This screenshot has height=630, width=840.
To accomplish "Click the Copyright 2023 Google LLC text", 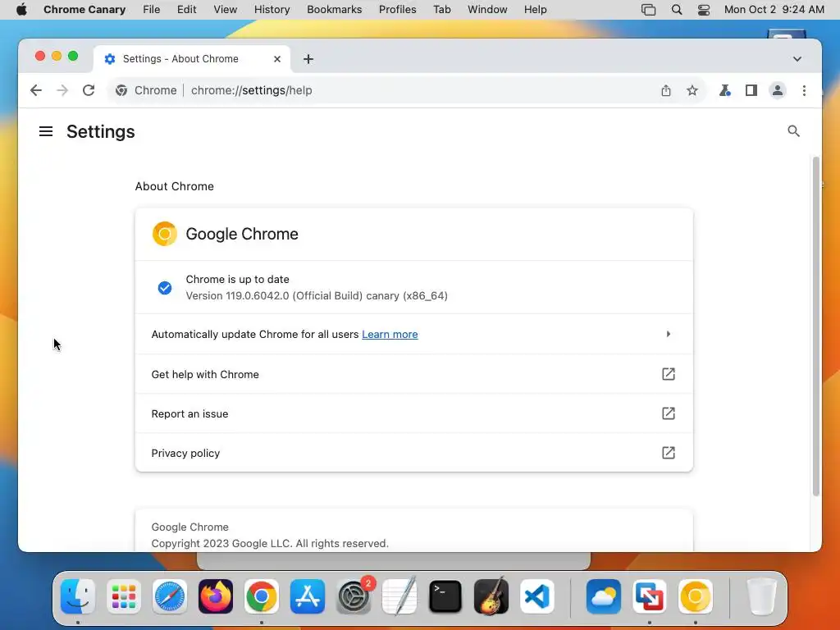I will [x=270, y=543].
